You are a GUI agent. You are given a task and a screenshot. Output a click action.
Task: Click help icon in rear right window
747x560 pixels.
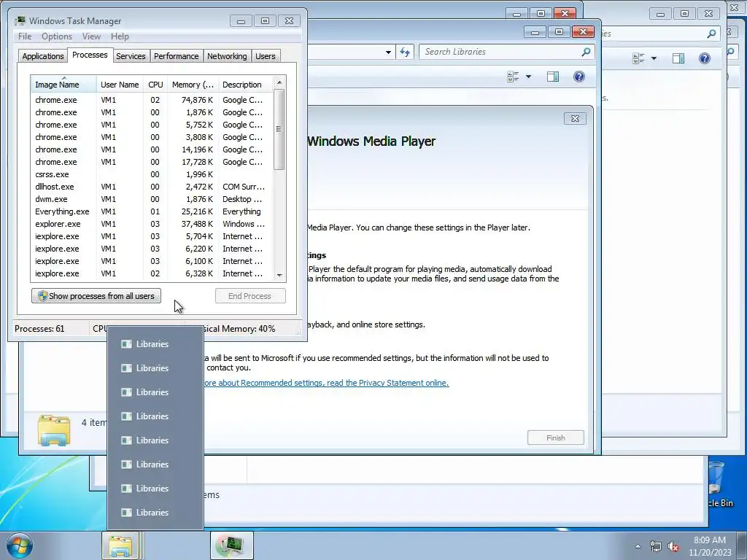coord(704,58)
